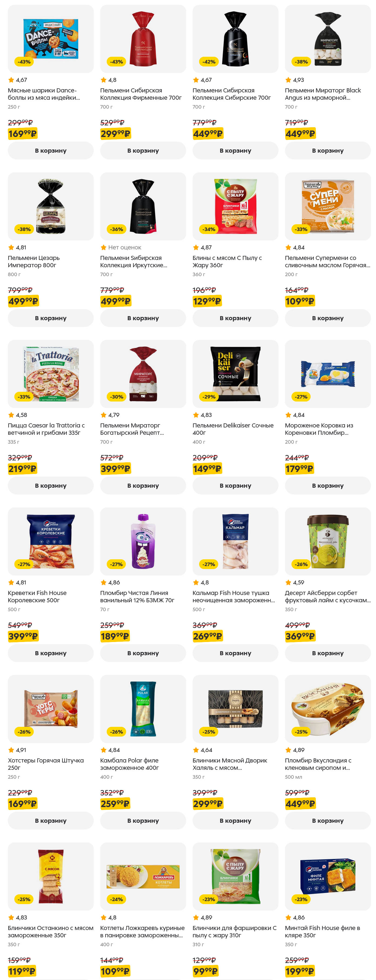Add Dance-боллы meatballs to cart
376x980 pixels.
(51, 151)
